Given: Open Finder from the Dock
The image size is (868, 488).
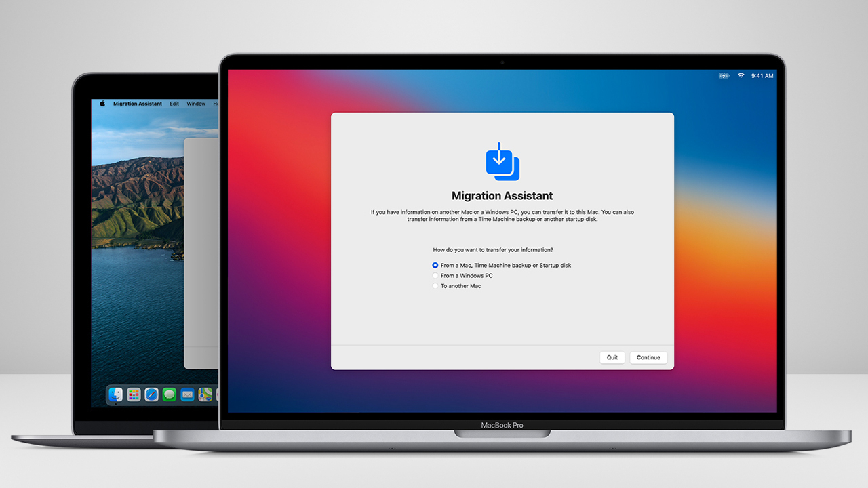Looking at the screenshot, I should (116, 394).
